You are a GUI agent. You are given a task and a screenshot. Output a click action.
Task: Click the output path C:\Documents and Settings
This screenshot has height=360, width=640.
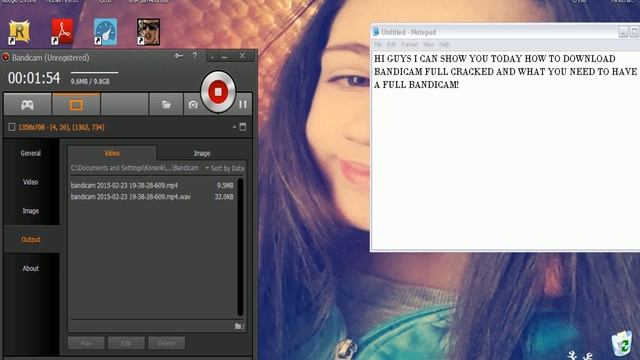point(135,168)
